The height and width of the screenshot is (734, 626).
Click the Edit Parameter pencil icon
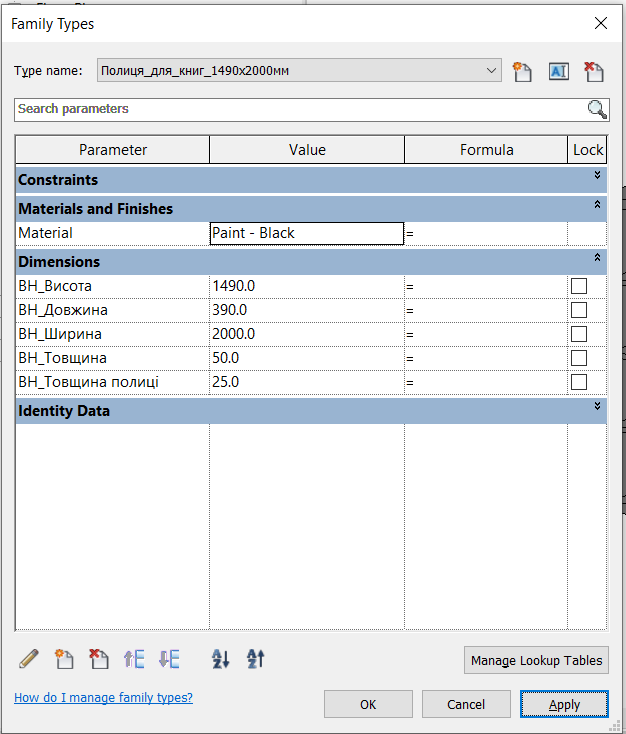(x=29, y=659)
